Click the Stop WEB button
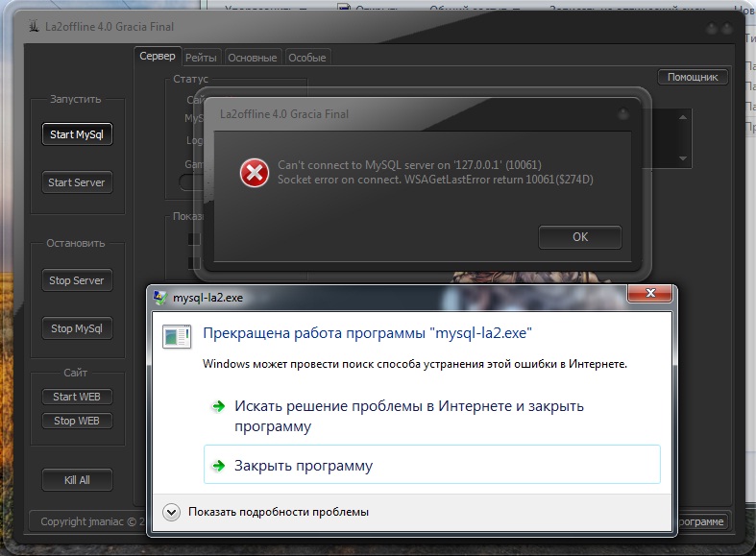Viewport: 756px width, 556px height. point(77,421)
